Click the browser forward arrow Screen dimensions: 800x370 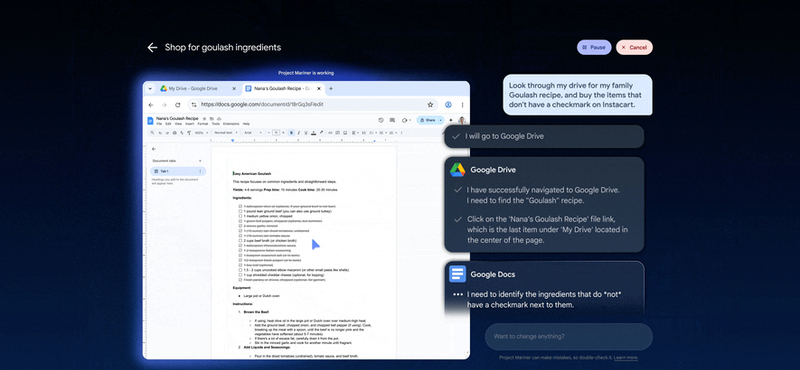(164, 105)
